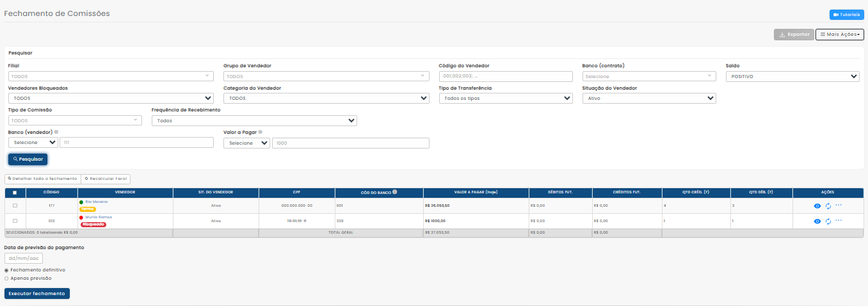Image resolution: width=868 pixels, height=306 pixels.
Task: Click the Detalhar todo o fechamento option
Action: coord(42,179)
